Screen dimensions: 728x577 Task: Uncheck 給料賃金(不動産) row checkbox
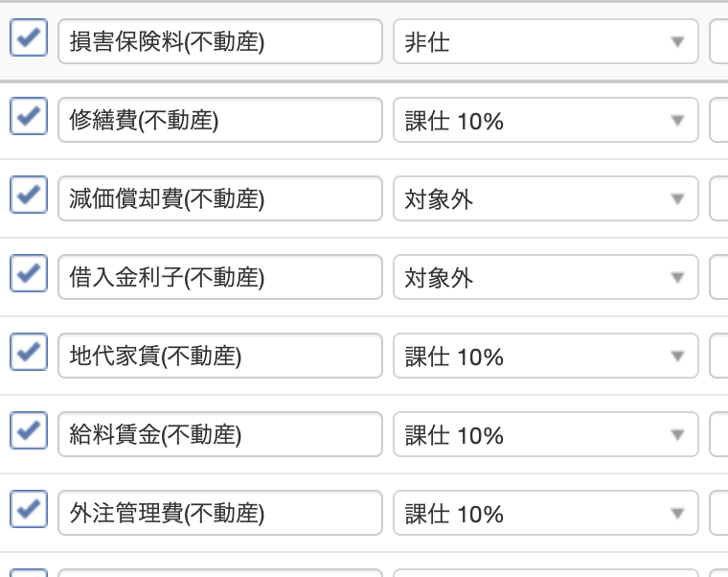[x=28, y=432]
